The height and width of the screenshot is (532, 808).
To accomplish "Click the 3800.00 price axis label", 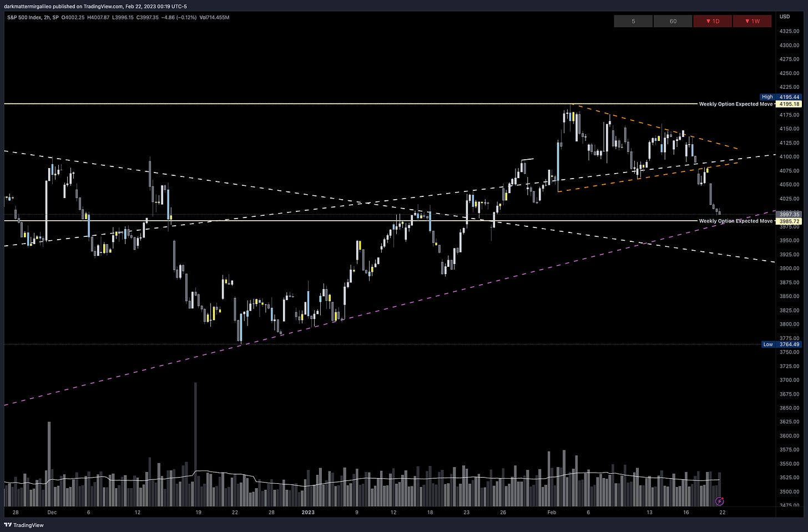I will pos(789,325).
